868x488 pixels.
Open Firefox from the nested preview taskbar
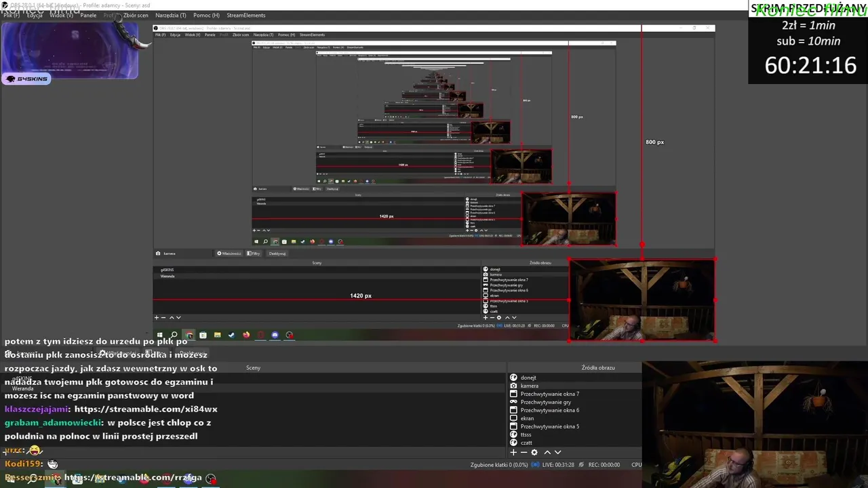[245, 335]
